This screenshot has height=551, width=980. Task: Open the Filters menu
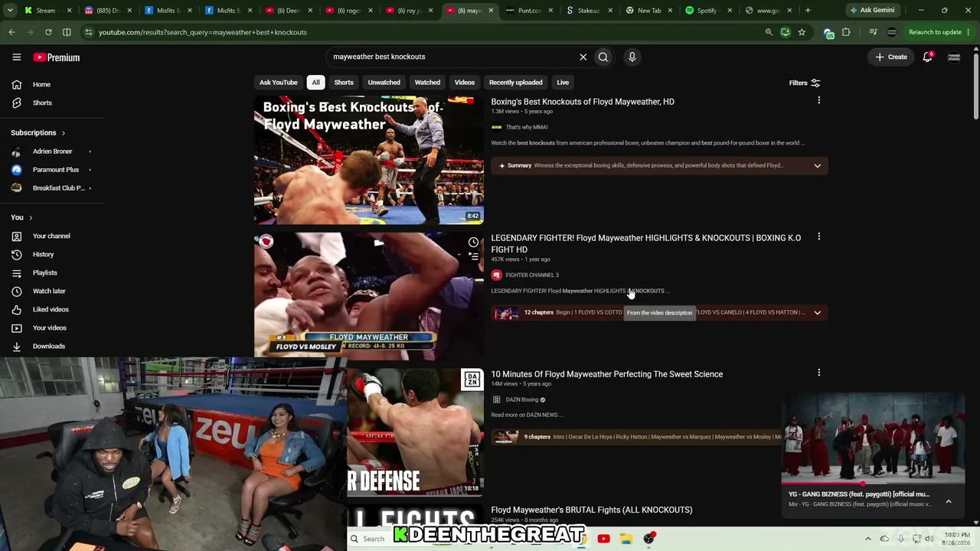click(805, 83)
